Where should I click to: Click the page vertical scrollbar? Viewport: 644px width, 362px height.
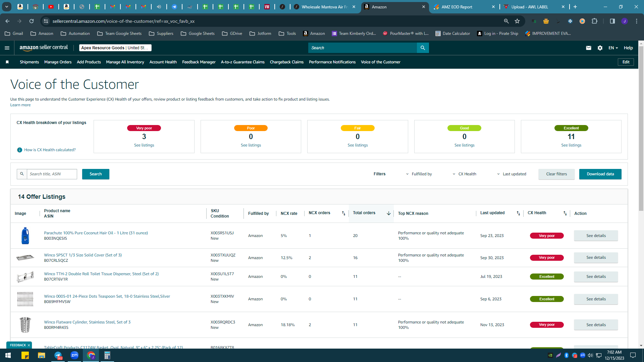tap(641, 129)
